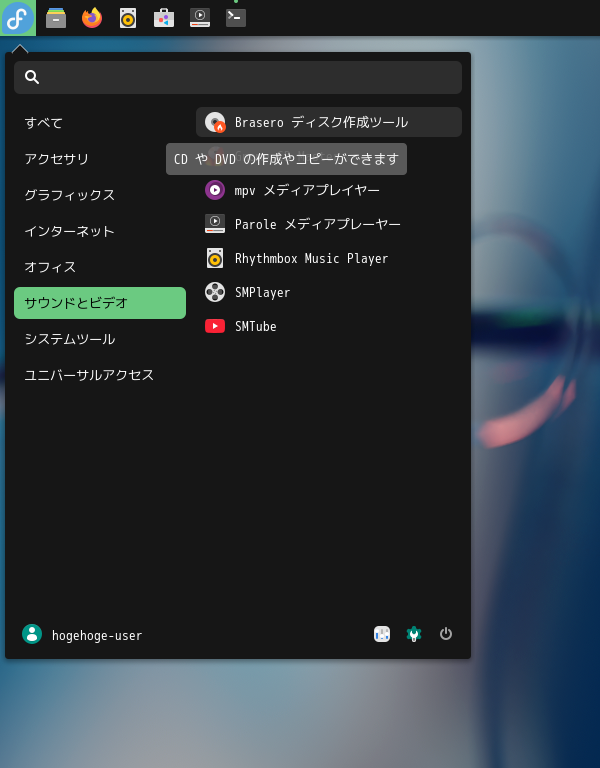The height and width of the screenshot is (768, 600).
Task: Close the Fedora applications menu button
Action: (x=18, y=18)
